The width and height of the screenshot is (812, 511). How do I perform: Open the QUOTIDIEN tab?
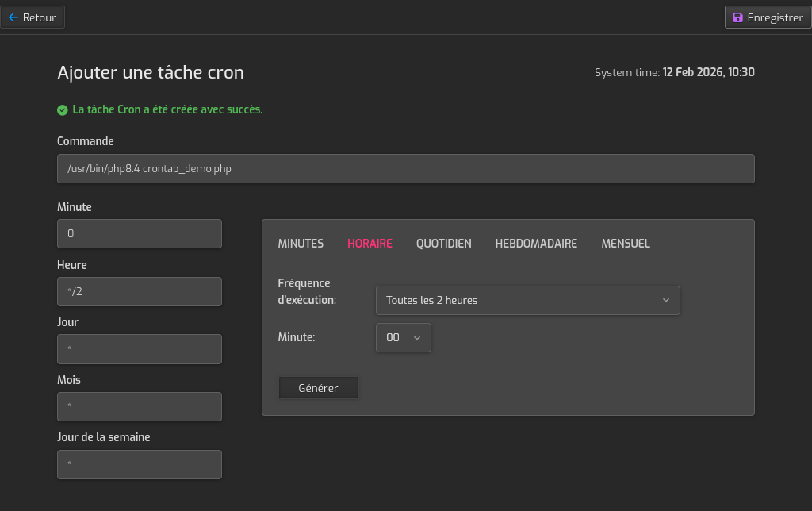[443, 244]
